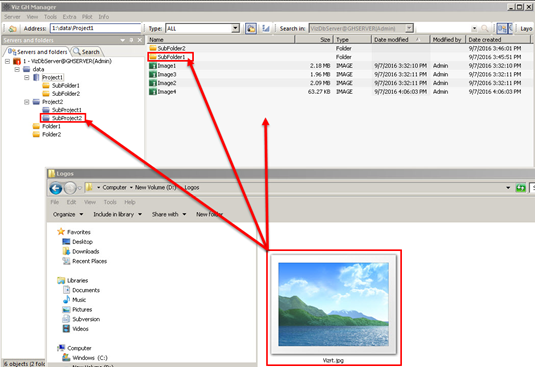Switch to the Servers and folders tab
The height and width of the screenshot is (367, 535).
[38, 52]
